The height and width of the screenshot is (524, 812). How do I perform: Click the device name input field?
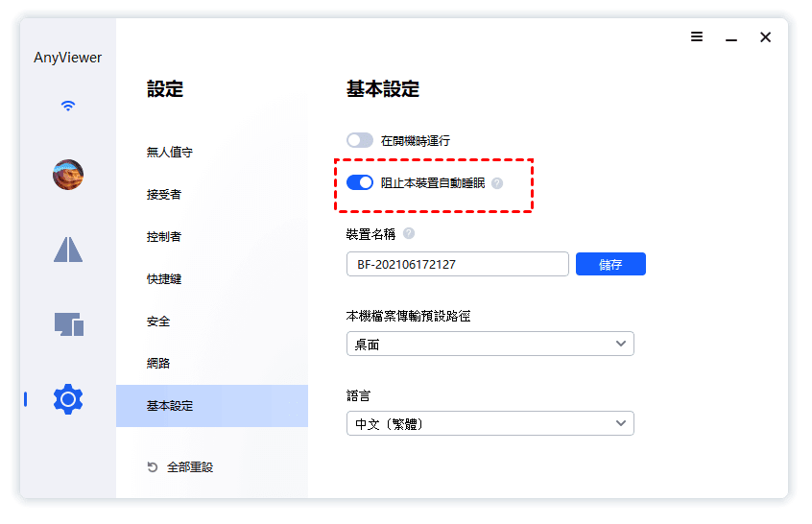tap(457, 264)
